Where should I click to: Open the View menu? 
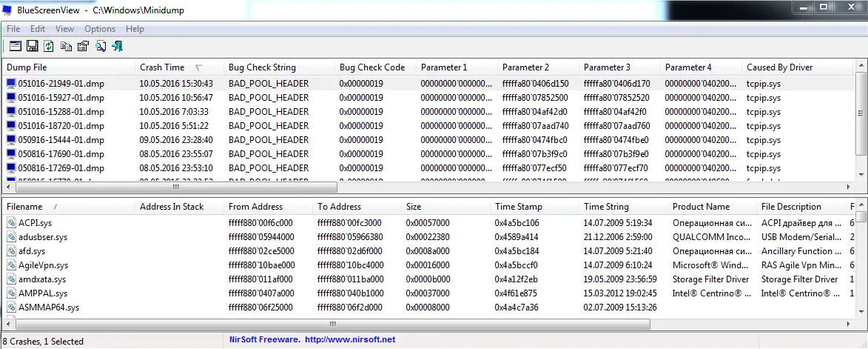point(64,29)
